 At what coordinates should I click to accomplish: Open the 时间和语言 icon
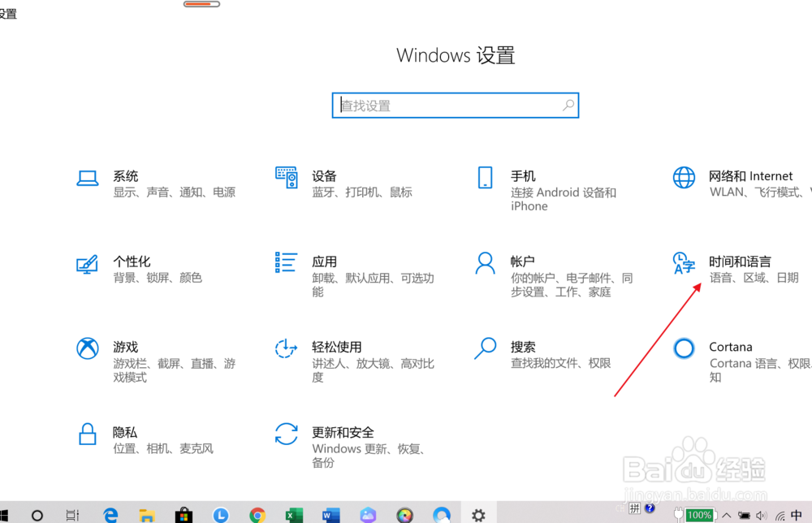click(x=684, y=263)
